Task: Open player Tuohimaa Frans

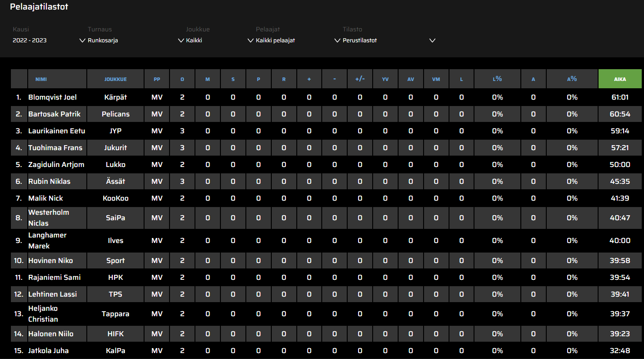Action: click(x=55, y=148)
